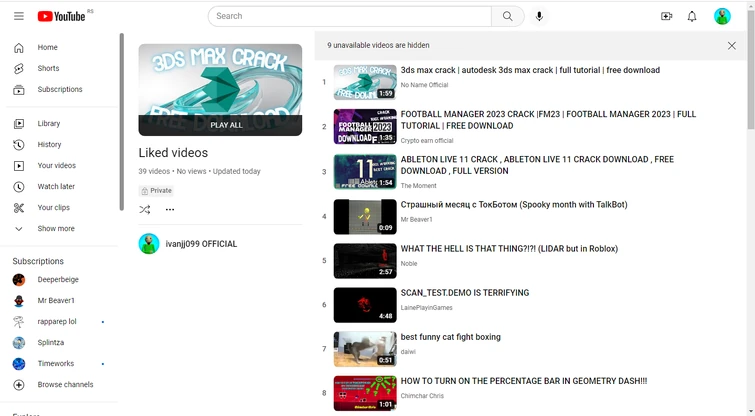Open LainePlayinGames channel link
The height and width of the screenshot is (416, 755).
point(426,308)
